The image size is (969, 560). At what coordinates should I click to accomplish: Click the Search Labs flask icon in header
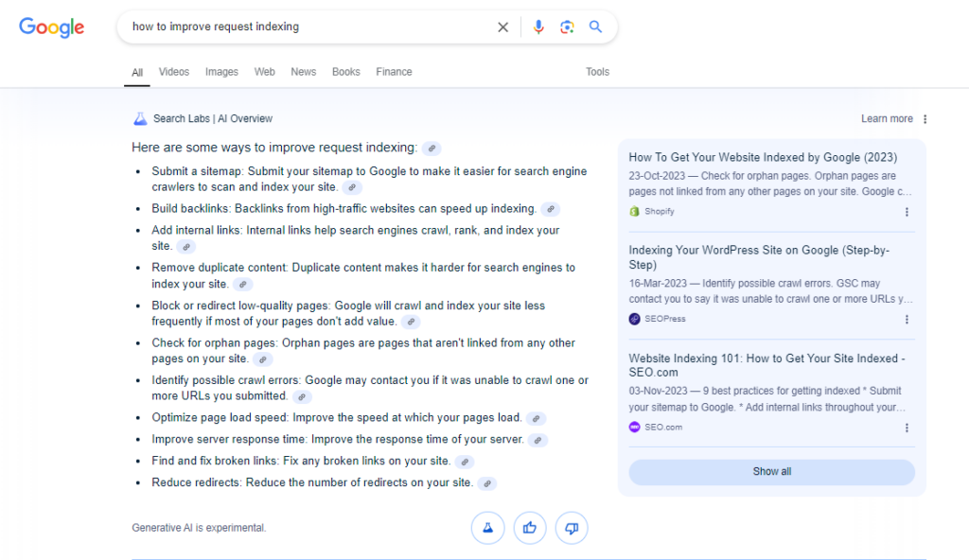point(140,118)
